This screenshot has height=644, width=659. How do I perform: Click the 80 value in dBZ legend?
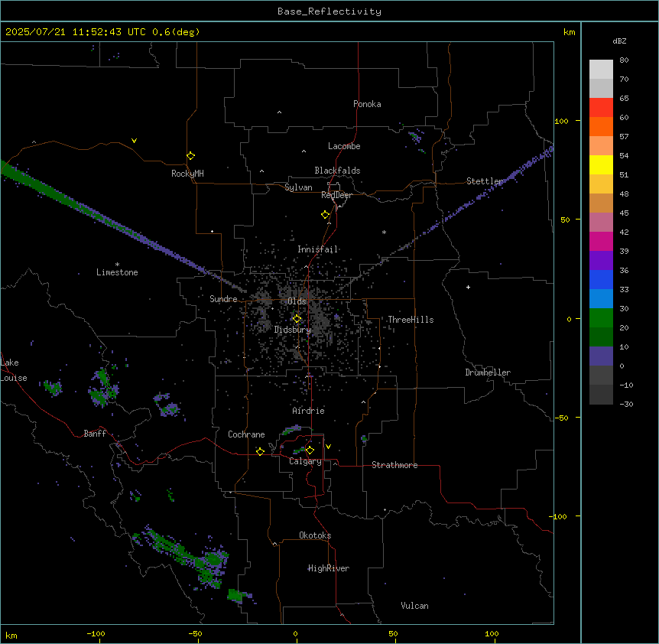pos(624,60)
